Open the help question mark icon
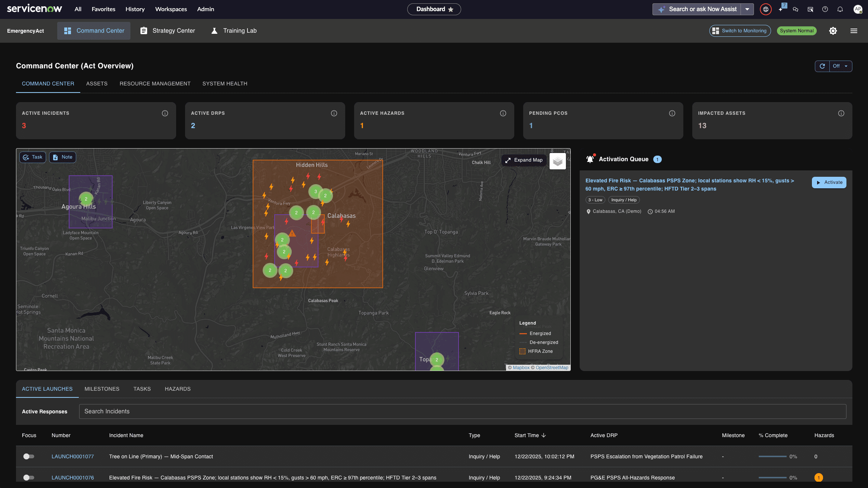Viewport: 868px width, 488px height. (x=825, y=9)
